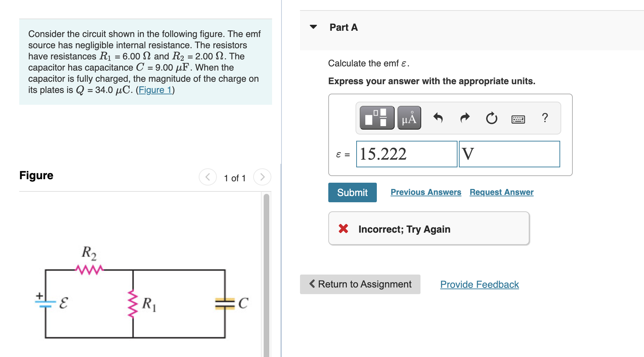The width and height of the screenshot is (644, 357).
Task: Open Provide Feedback link
Action: 479,284
